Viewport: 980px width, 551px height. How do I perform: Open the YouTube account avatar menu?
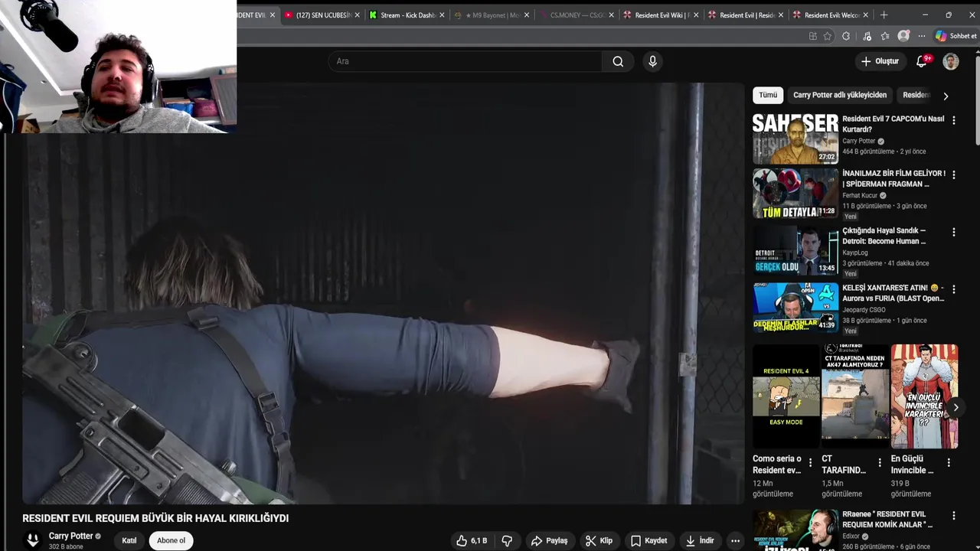pyautogui.click(x=951, y=61)
